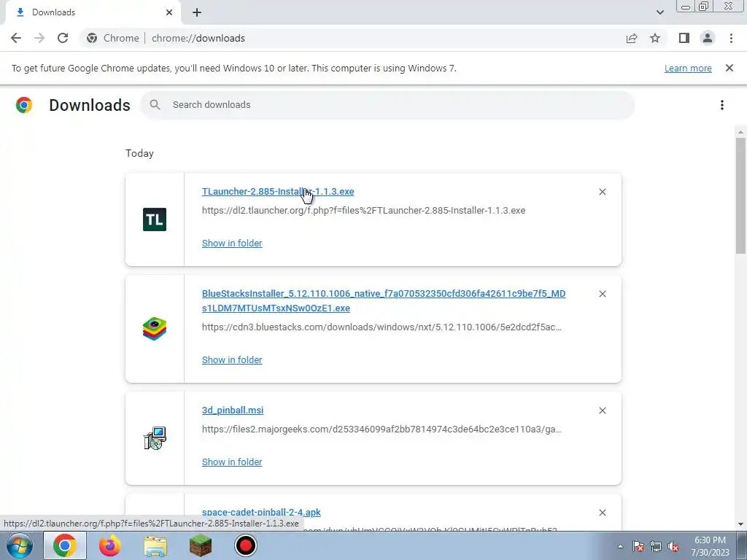The width and height of the screenshot is (747, 560).
Task: Open Firefox from the taskbar
Action: 109,545
